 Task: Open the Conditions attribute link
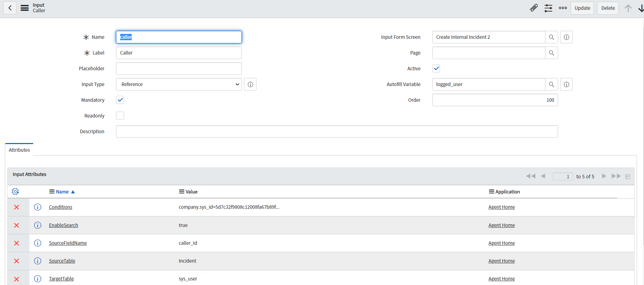coord(60,207)
